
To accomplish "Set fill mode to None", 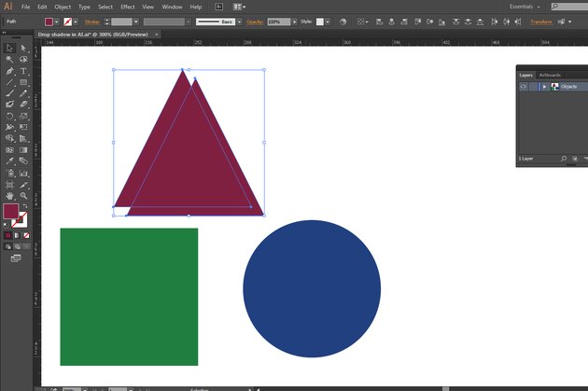I will [26, 235].
